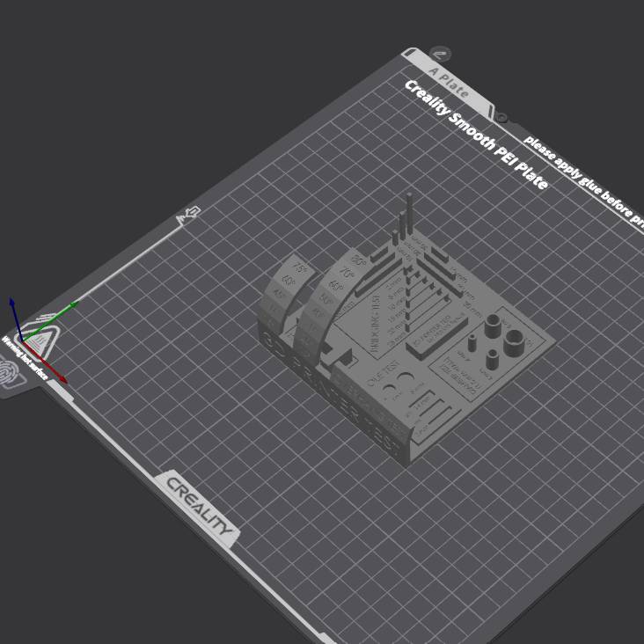Click the plate name edit pencil icon

tap(441, 54)
